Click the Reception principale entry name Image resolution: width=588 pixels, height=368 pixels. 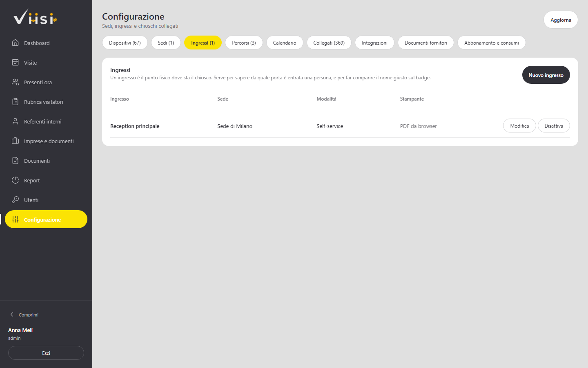(135, 126)
